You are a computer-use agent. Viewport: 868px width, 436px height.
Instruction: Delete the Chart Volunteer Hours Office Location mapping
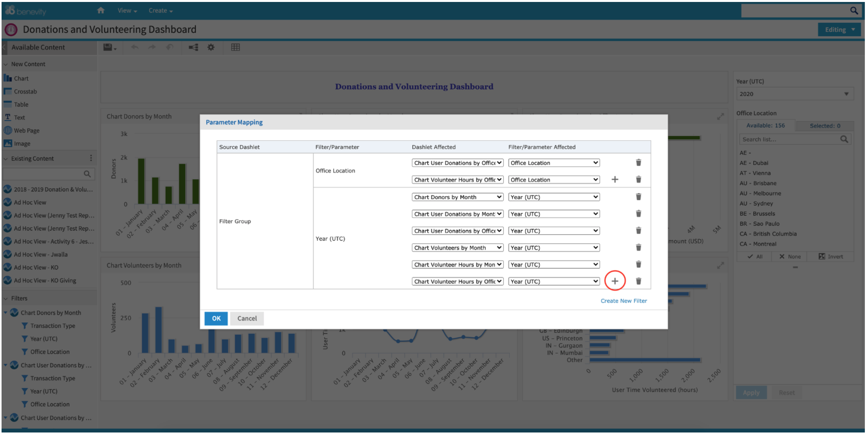tap(638, 179)
